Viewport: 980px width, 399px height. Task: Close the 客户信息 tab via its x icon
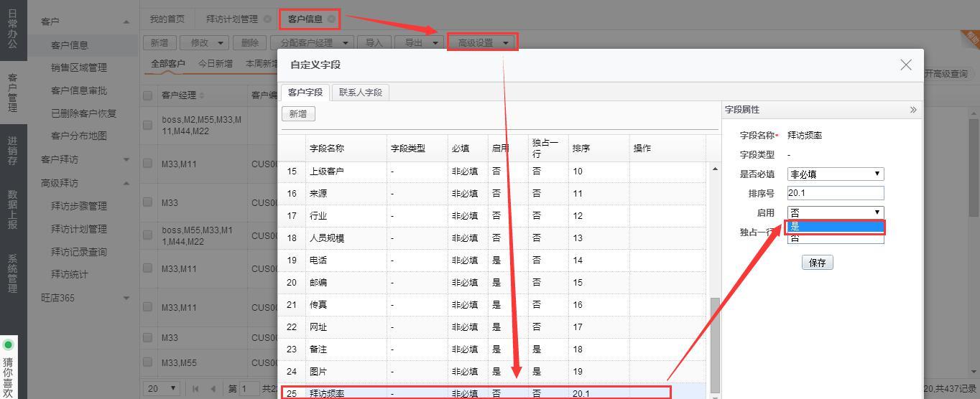tap(331, 19)
